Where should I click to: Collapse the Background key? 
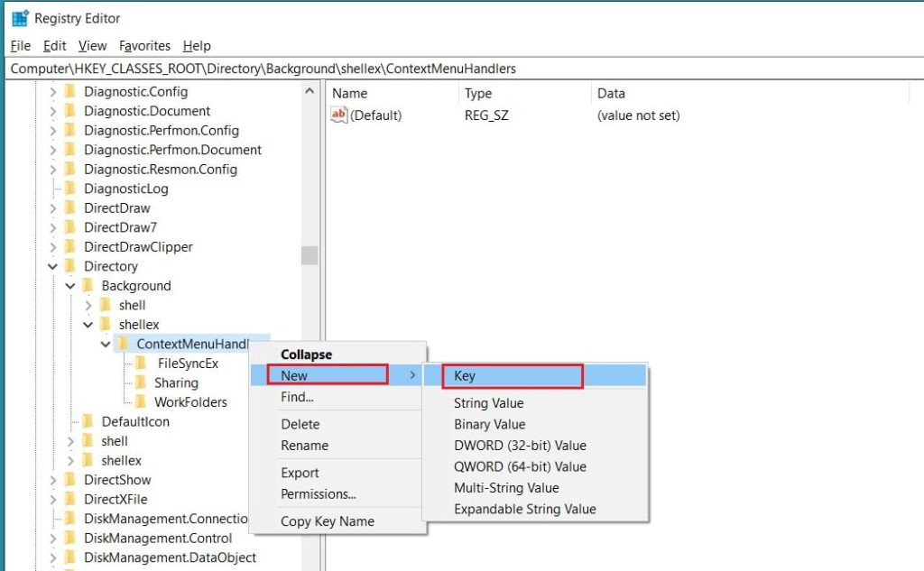[70, 286]
